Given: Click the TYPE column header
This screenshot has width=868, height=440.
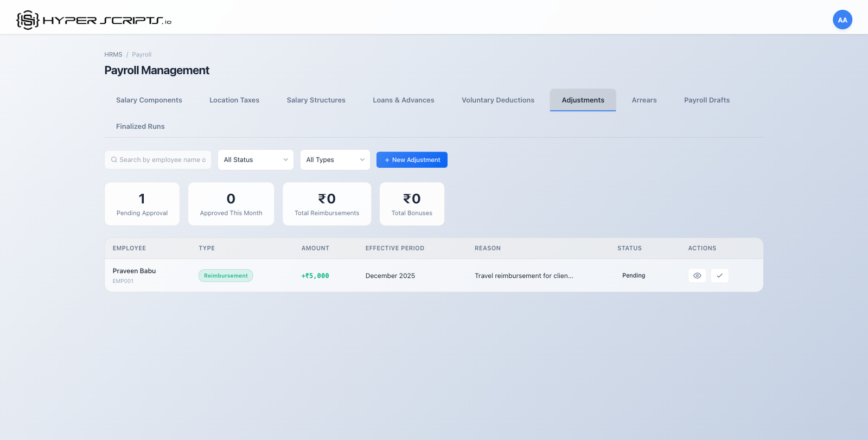Looking at the screenshot, I should pyautogui.click(x=207, y=248).
